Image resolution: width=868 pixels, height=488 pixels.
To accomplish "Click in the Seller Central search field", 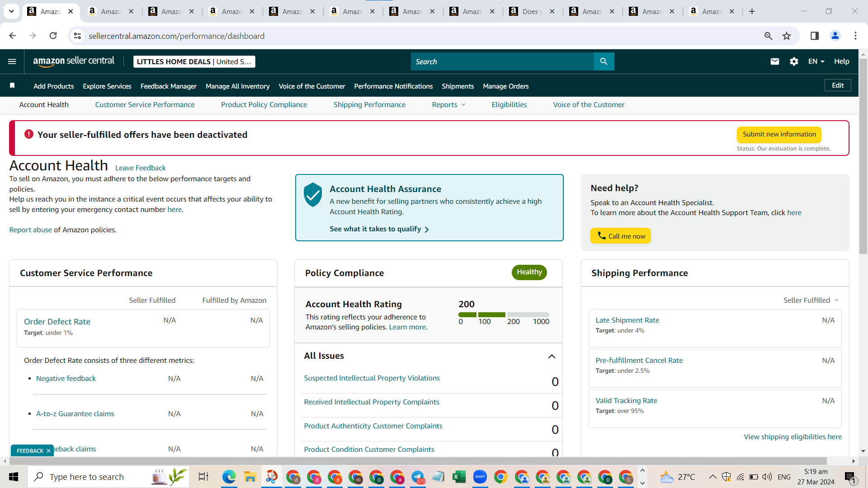I will [x=502, y=61].
